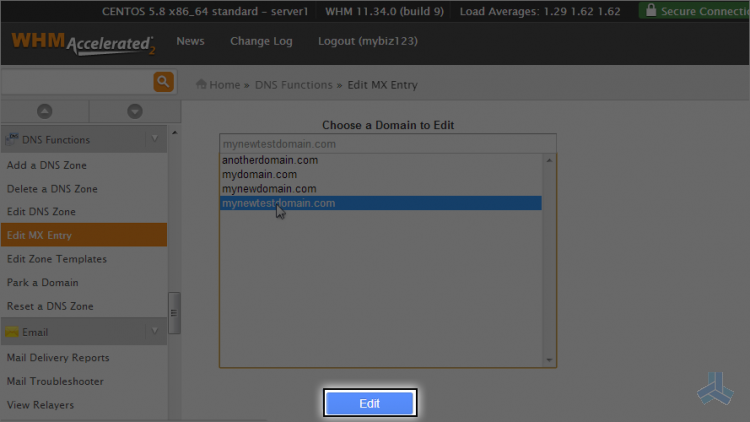Screen dimensions: 750x422
Task: Collapse the DNS Functions section arrow
Action: 154,139
